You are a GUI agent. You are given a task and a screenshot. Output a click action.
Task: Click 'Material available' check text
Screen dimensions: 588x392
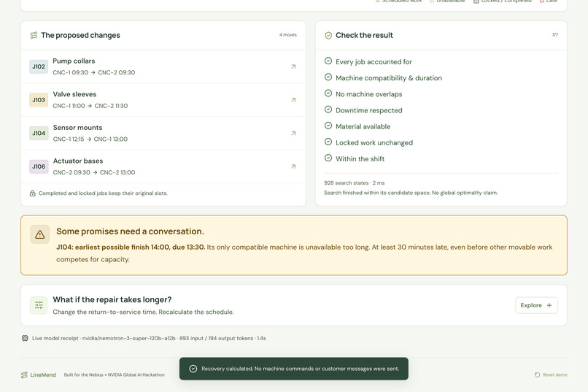(x=363, y=126)
